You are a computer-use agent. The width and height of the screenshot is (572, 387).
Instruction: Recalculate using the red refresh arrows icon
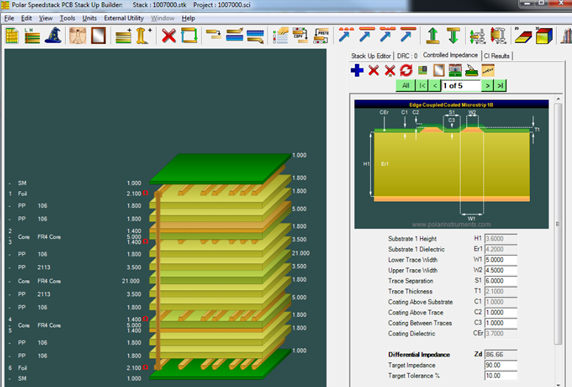pos(406,70)
